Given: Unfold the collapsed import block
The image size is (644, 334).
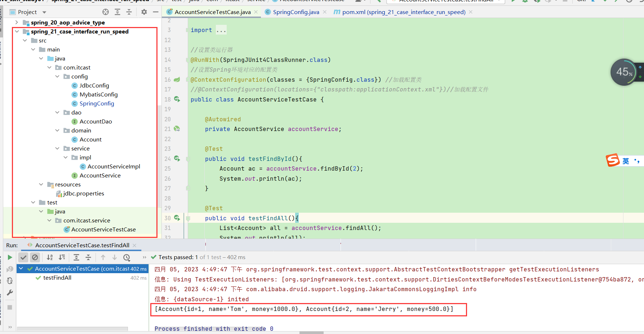Looking at the screenshot, I should (221, 30).
